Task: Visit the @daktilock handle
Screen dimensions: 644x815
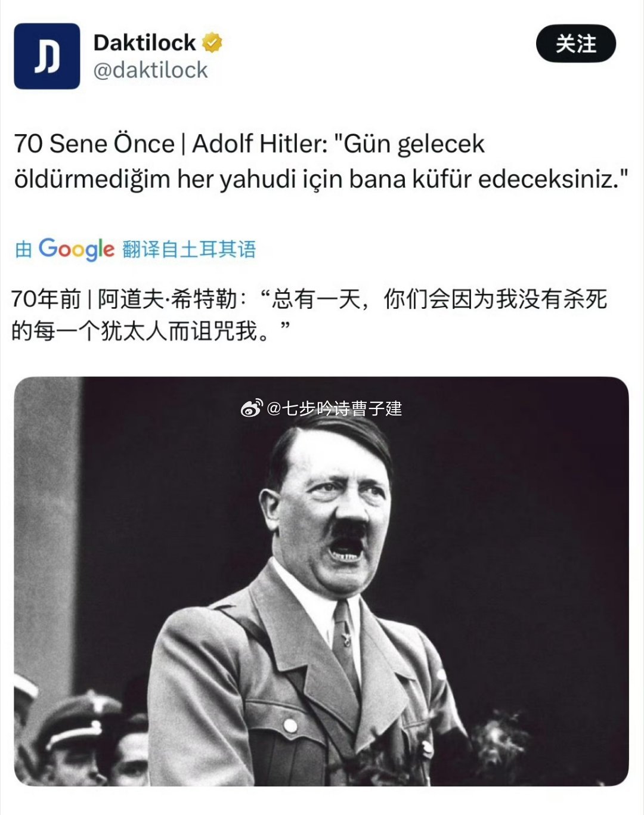Action: click(150, 70)
